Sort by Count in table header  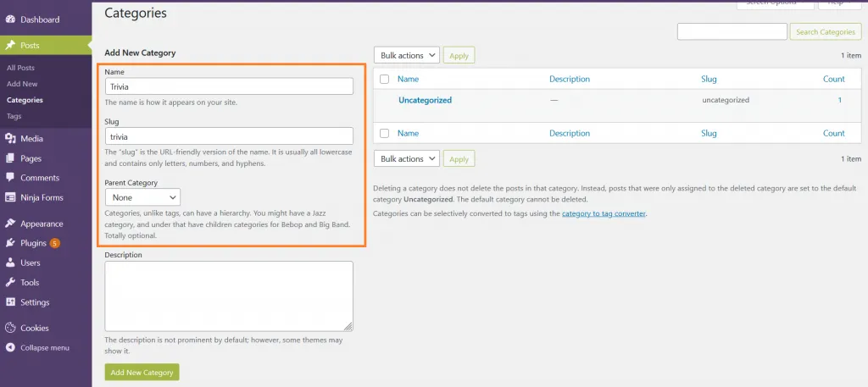(x=834, y=79)
